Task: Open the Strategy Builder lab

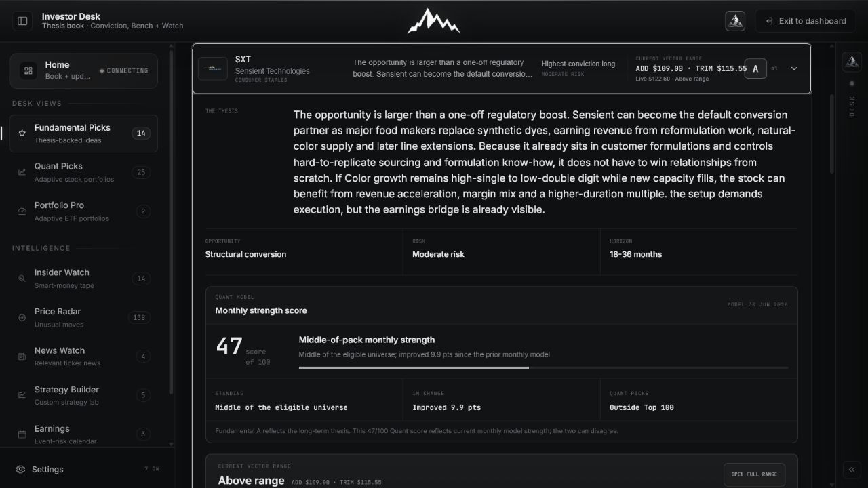Action: [83, 396]
